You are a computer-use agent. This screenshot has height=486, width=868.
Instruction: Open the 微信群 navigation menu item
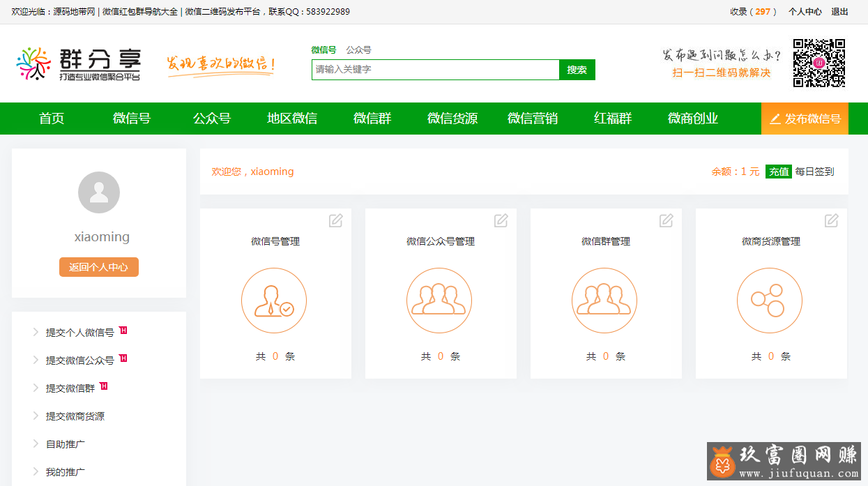[372, 119]
